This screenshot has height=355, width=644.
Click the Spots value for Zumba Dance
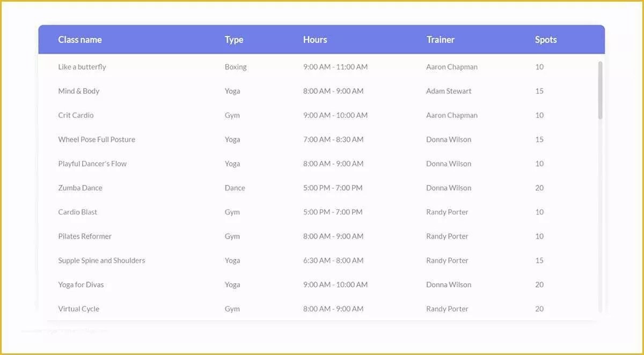click(x=539, y=188)
